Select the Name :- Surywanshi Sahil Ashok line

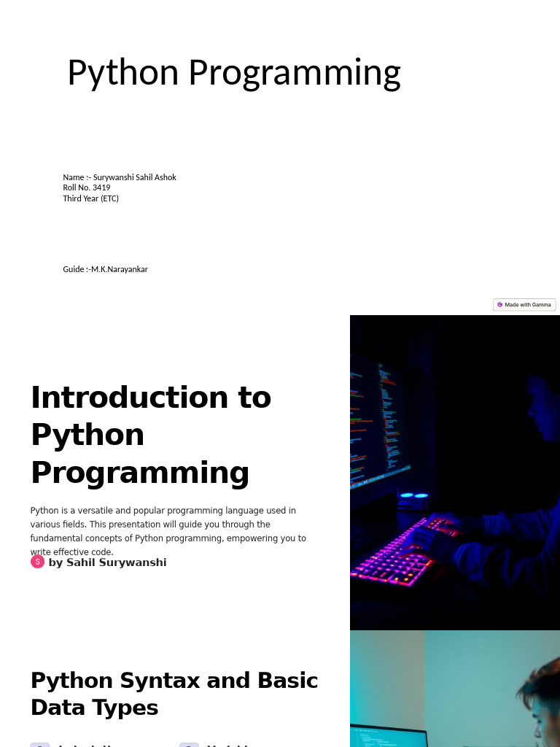click(x=120, y=177)
